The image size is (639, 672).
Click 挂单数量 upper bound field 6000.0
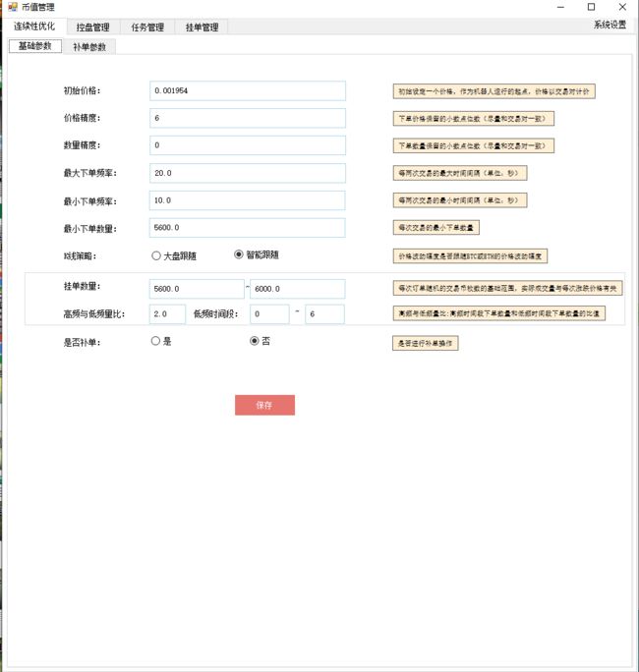298,289
